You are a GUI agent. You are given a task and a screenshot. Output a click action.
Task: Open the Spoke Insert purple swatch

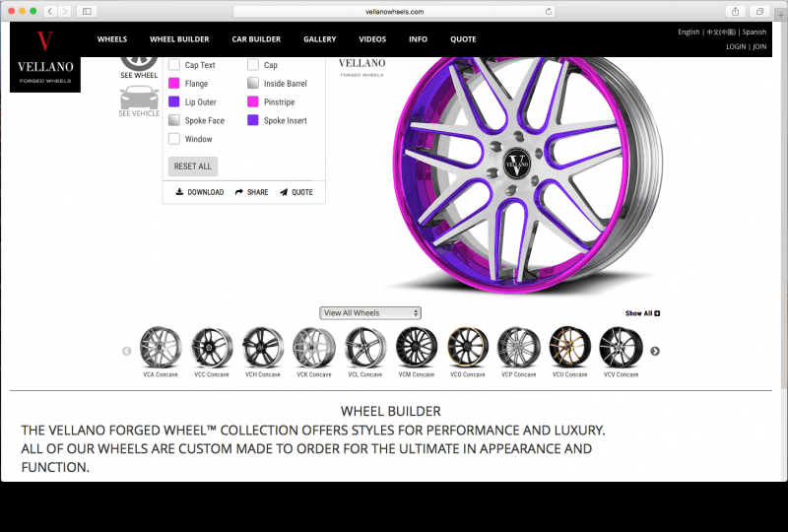point(253,120)
